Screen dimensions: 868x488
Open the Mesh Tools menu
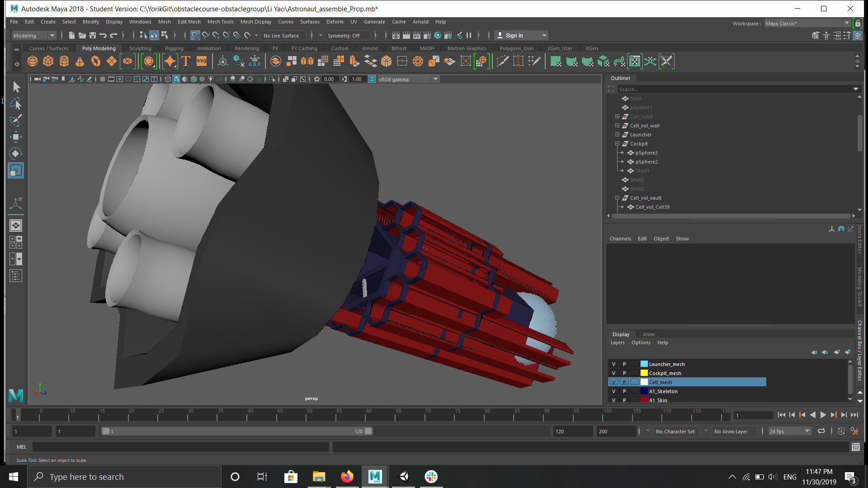pos(220,22)
